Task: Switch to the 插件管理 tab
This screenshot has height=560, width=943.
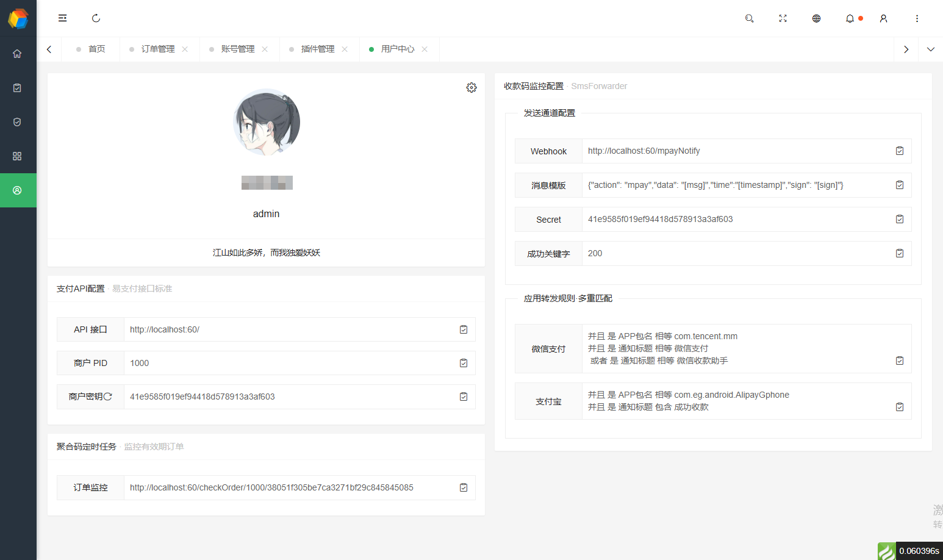Action: [317, 49]
